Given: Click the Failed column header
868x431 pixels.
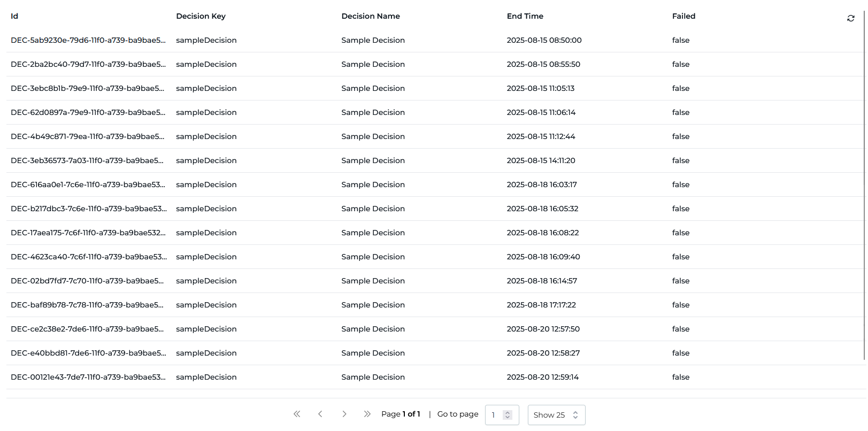Looking at the screenshot, I should tap(683, 16).
